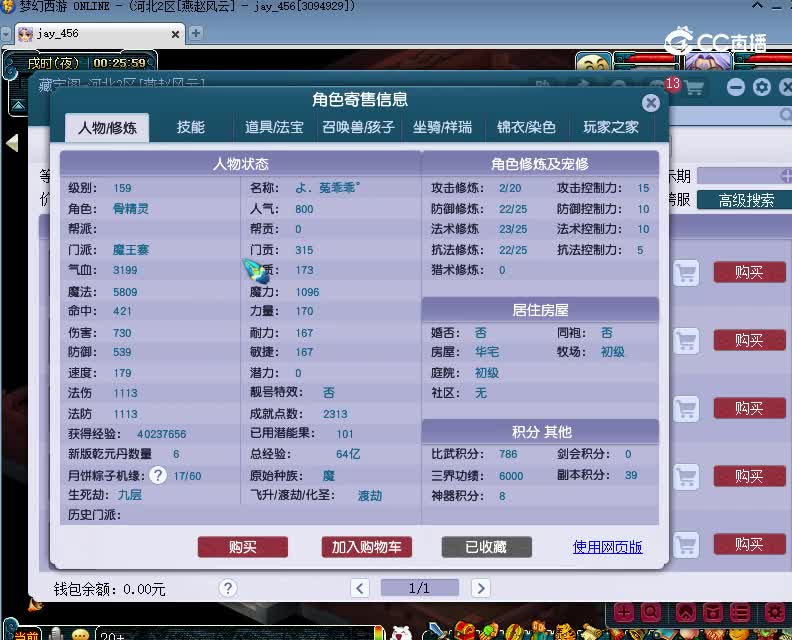Go to next page arrow
The image size is (792, 640).
pyautogui.click(x=480, y=588)
